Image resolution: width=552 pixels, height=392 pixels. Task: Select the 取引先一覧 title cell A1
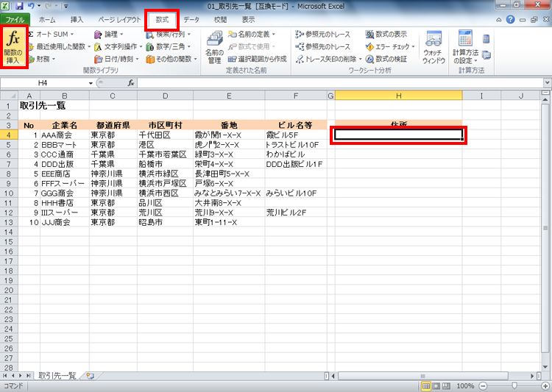[29, 106]
